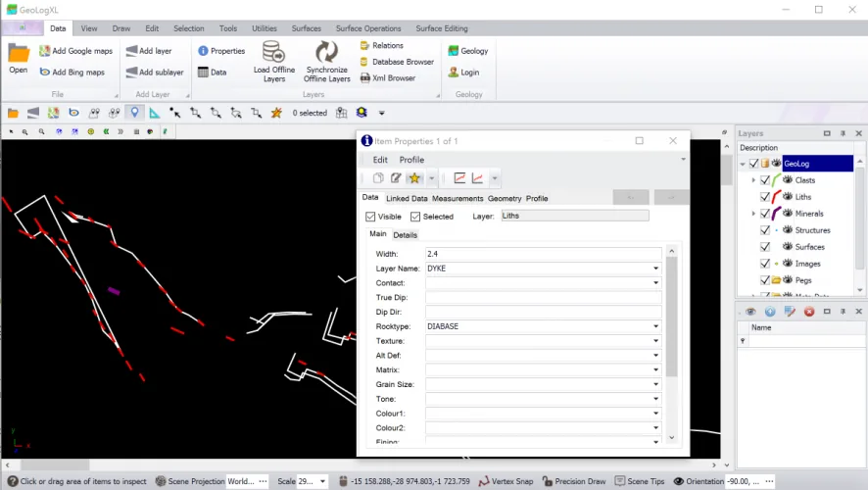Click the edit pencil icon in Item Properties
Image resolution: width=868 pixels, height=490 pixels.
tap(396, 177)
